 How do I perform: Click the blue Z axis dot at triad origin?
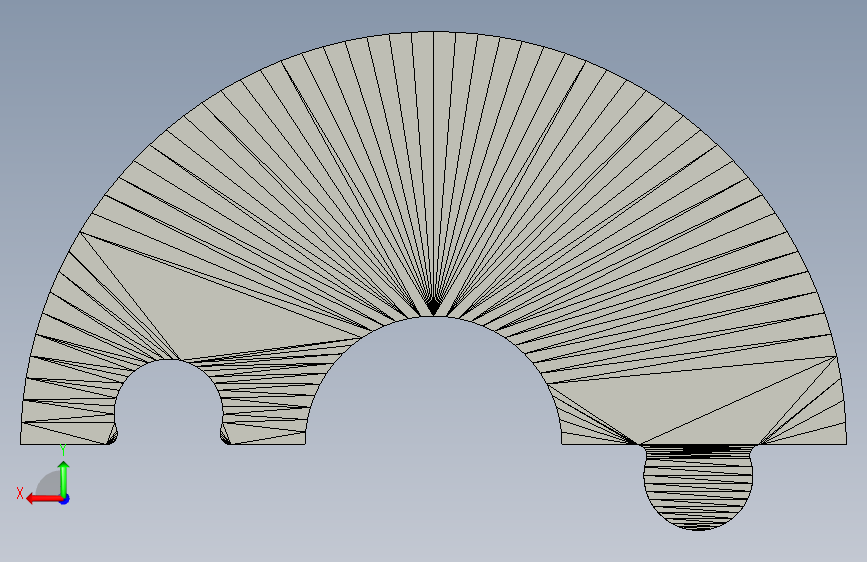tap(65, 499)
